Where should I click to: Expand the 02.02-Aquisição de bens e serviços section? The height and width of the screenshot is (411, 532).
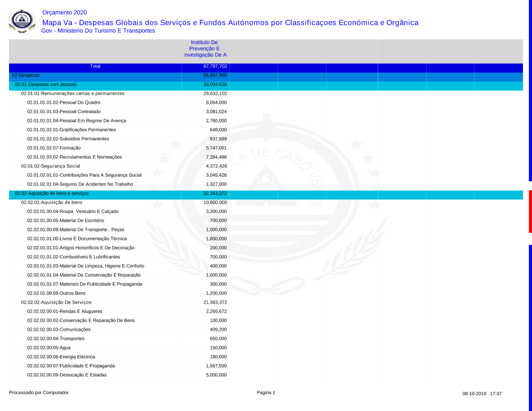click(52, 194)
